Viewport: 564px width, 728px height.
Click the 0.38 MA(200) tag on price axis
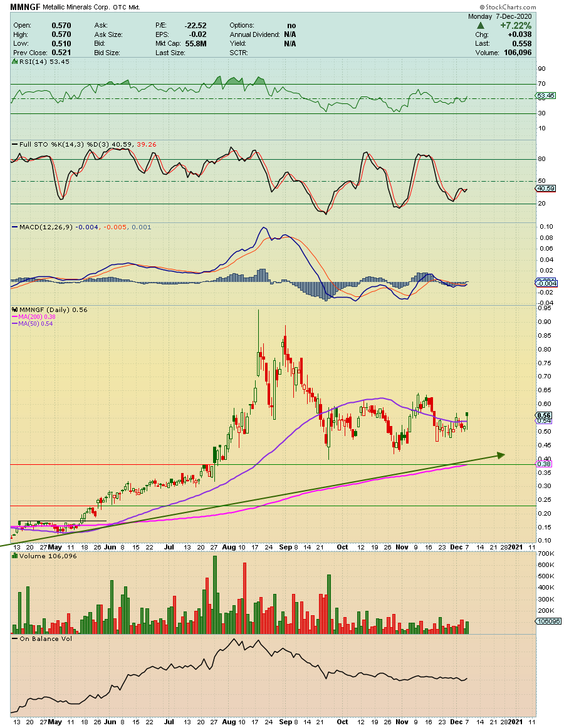(x=544, y=464)
